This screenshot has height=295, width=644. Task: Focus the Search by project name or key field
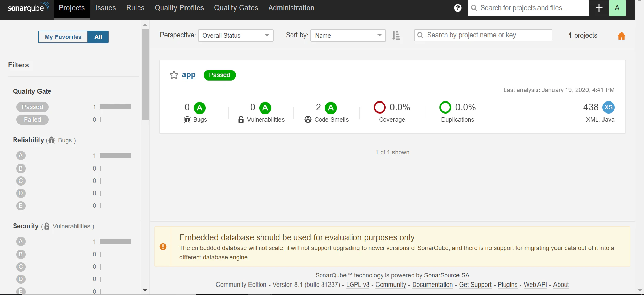pyautogui.click(x=483, y=35)
